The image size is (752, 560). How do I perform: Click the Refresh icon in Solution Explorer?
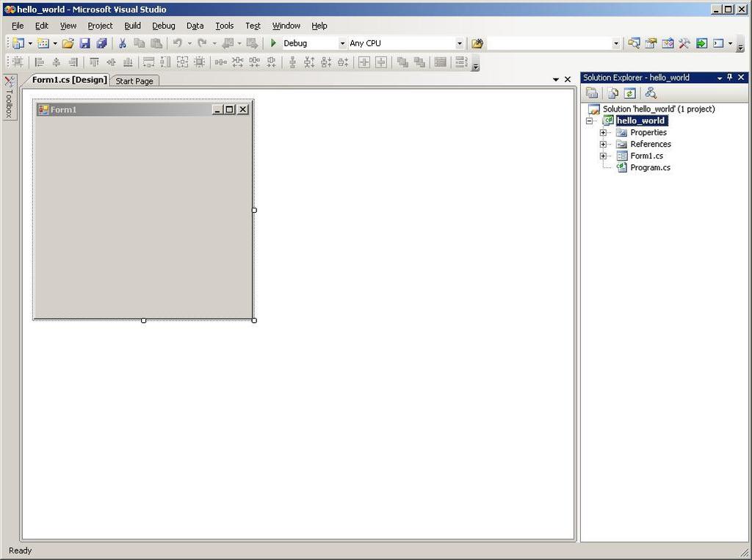(x=629, y=93)
